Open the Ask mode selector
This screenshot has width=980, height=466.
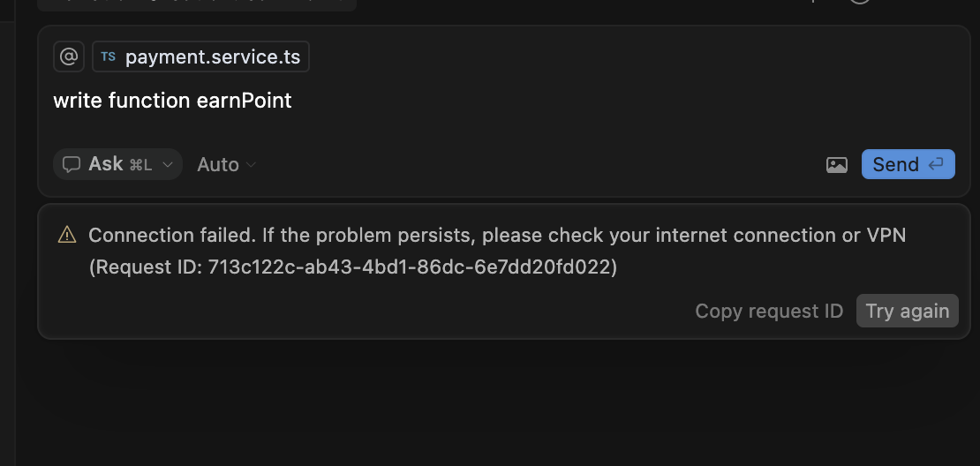[x=117, y=164]
